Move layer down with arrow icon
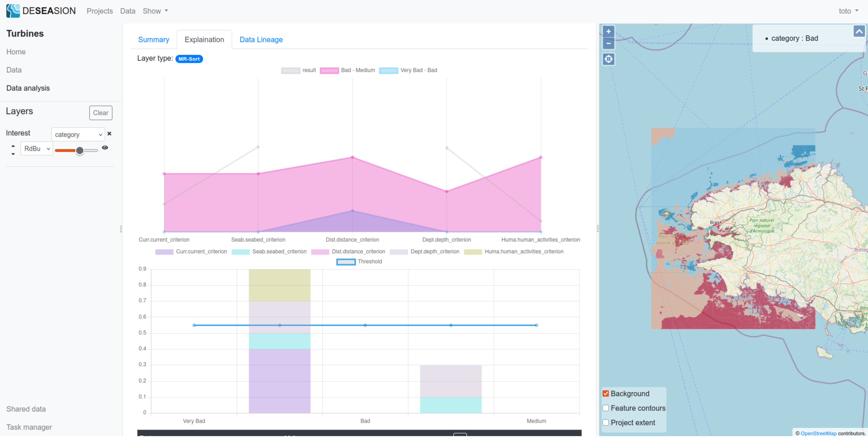868x437 pixels. point(13,154)
